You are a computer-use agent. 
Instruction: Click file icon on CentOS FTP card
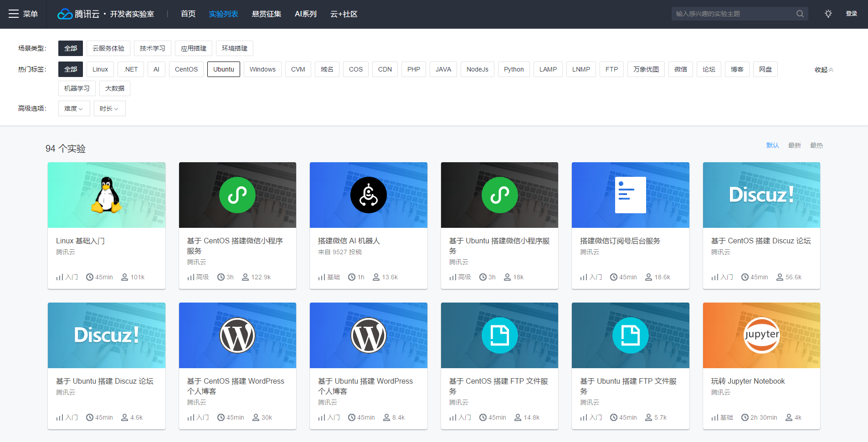pyautogui.click(x=499, y=335)
